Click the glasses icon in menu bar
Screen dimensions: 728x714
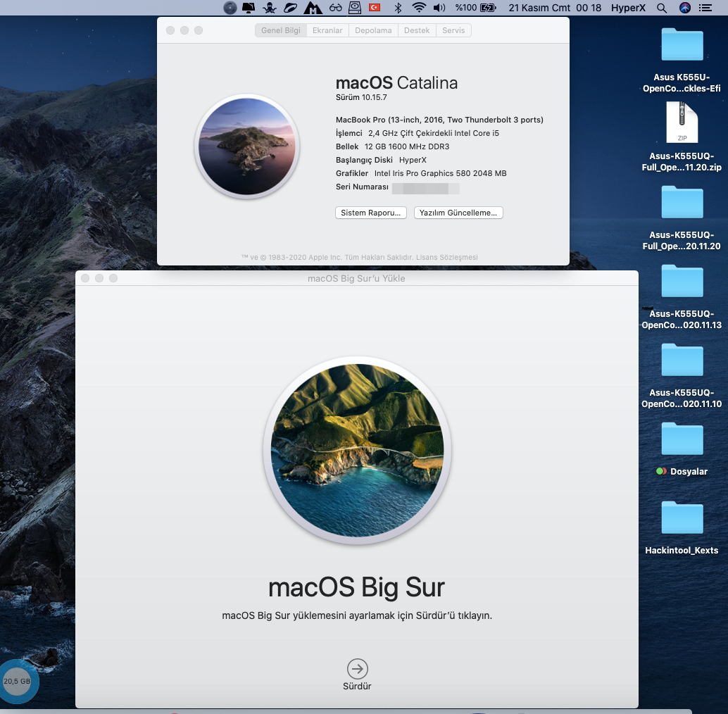click(x=336, y=8)
